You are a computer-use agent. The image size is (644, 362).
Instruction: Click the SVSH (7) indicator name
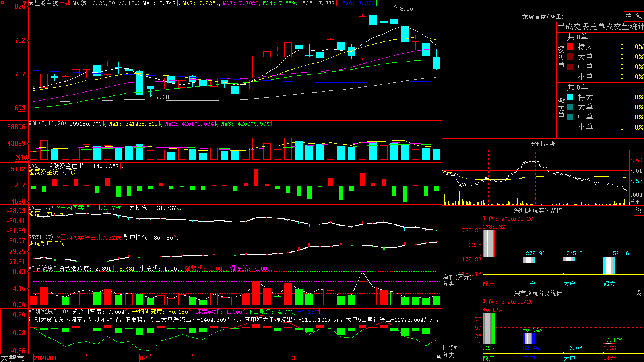tap(41, 238)
